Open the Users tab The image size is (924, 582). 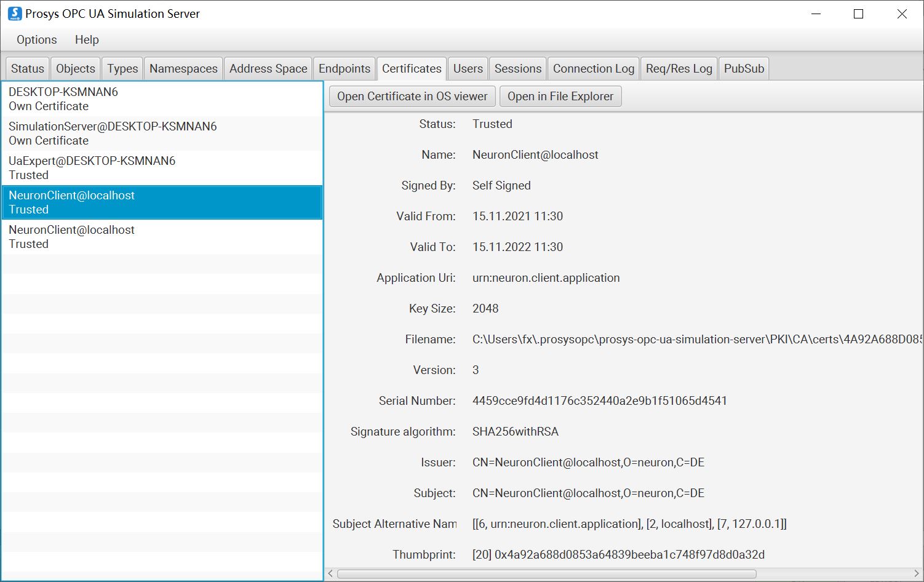[x=468, y=68]
